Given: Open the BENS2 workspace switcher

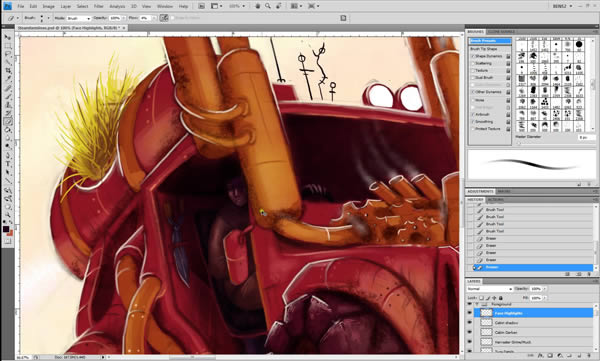Looking at the screenshot, I should 562,6.
